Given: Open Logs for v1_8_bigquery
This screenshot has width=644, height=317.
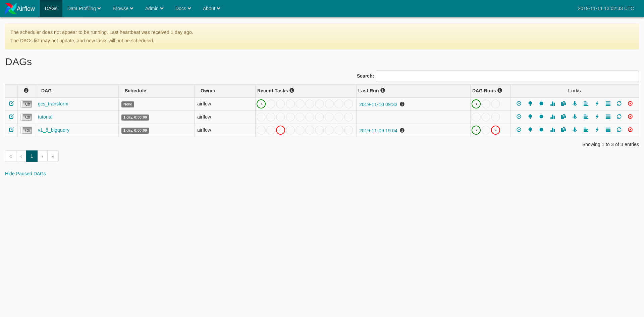Looking at the screenshot, I should 608,130.
